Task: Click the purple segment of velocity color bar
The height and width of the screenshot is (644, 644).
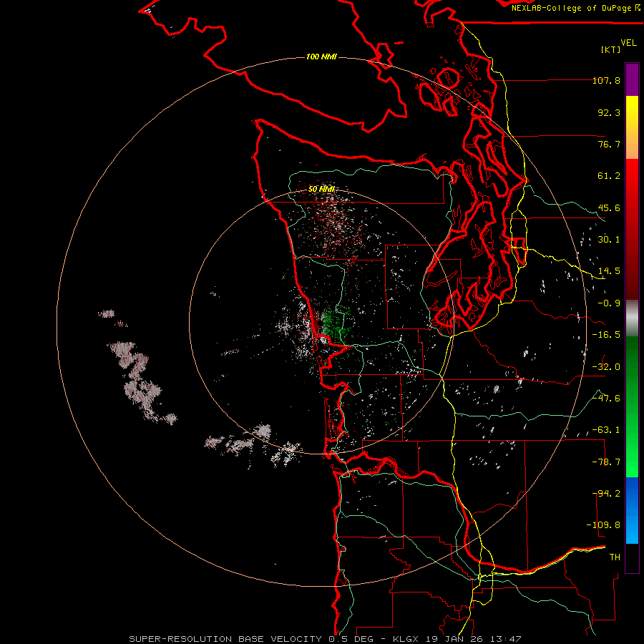Action: pyautogui.click(x=632, y=79)
